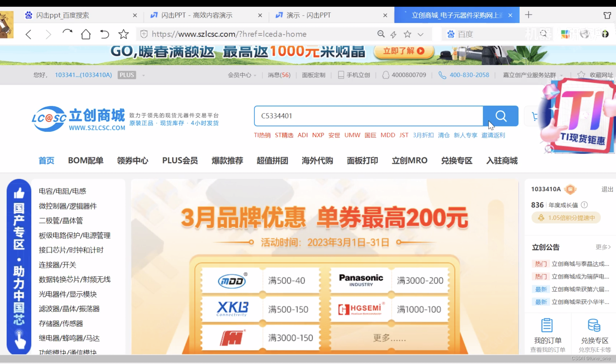The height and width of the screenshot is (364, 616).
Task: Open 立创MRO navigation item
Action: [x=410, y=160]
